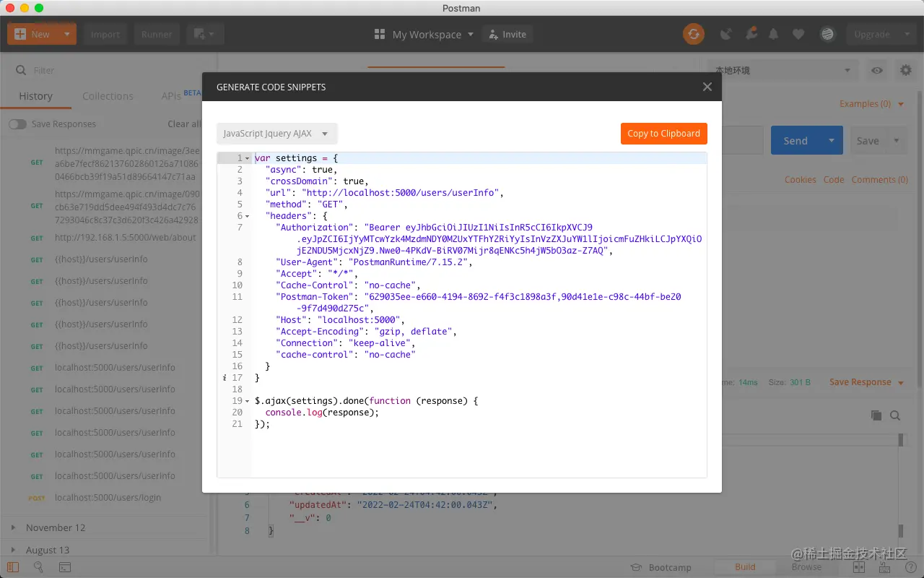
Task: Invite people to the workspace
Action: (507, 34)
